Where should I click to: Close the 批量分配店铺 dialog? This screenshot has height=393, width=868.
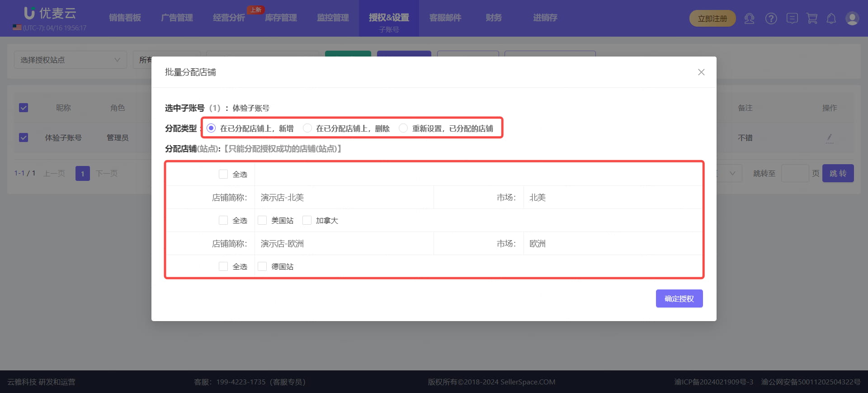click(x=701, y=72)
